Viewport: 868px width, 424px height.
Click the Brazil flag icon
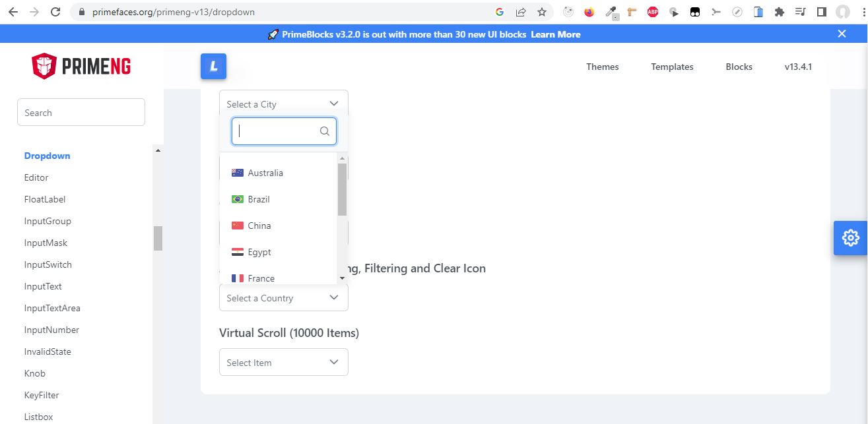click(237, 199)
